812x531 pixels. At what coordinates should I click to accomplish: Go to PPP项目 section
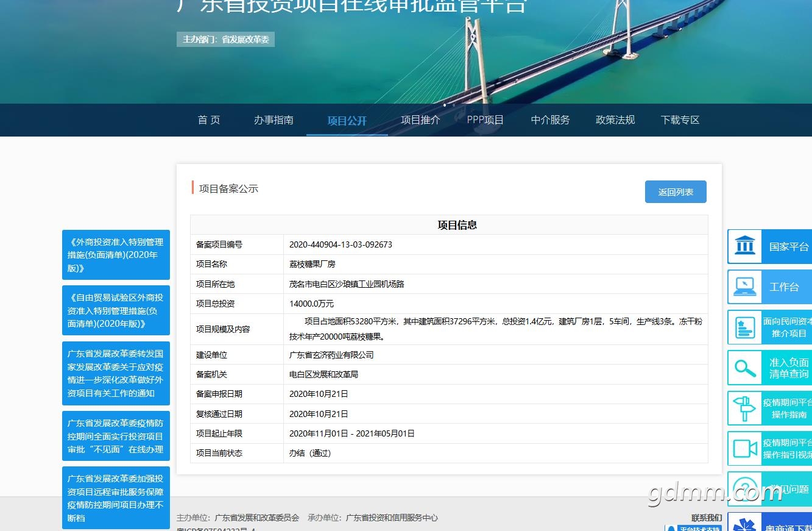[x=485, y=120]
